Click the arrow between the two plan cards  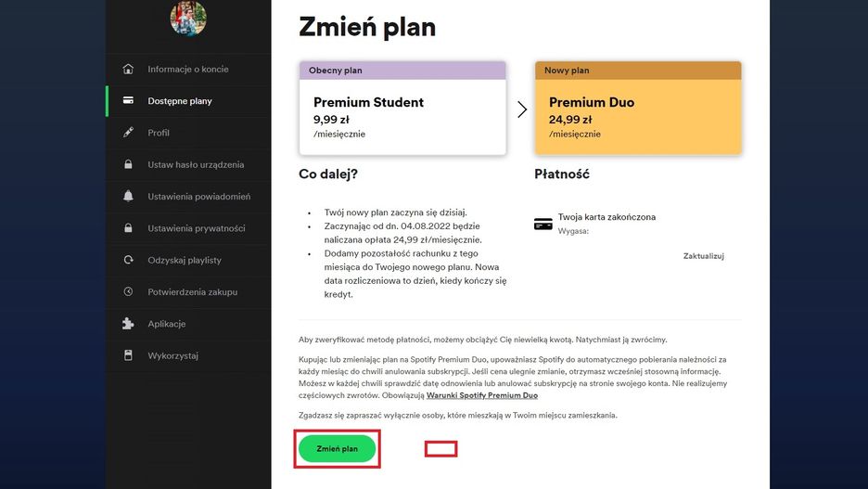click(x=522, y=109)
